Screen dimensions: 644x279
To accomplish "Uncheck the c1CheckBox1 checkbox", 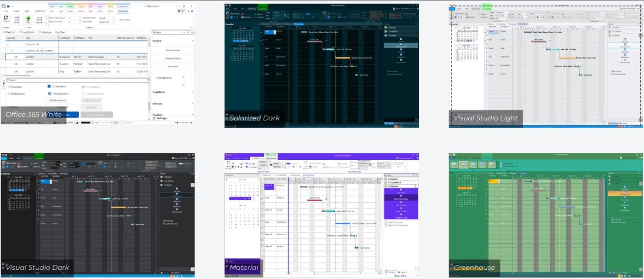I will 49,86.
